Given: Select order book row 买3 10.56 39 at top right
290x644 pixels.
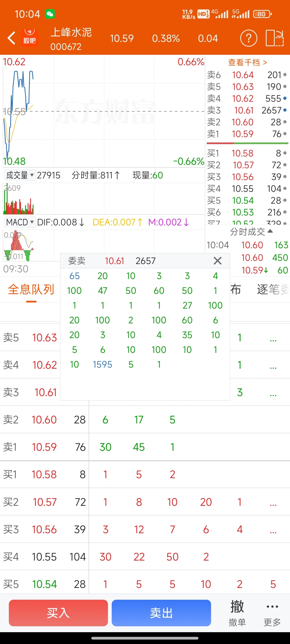Looking at the screenshot, I should coord(247,177).
